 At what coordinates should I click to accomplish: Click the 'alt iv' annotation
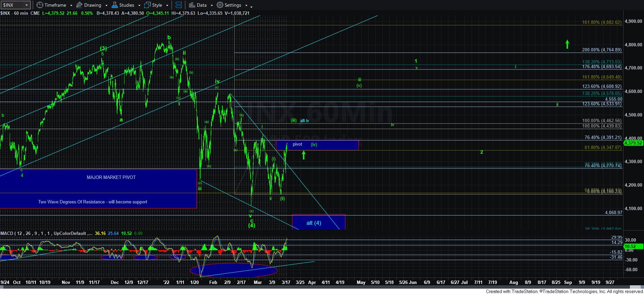305,120
